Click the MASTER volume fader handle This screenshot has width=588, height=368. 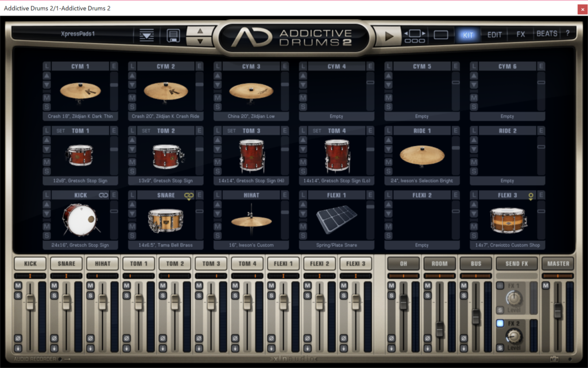pos(558,310)
